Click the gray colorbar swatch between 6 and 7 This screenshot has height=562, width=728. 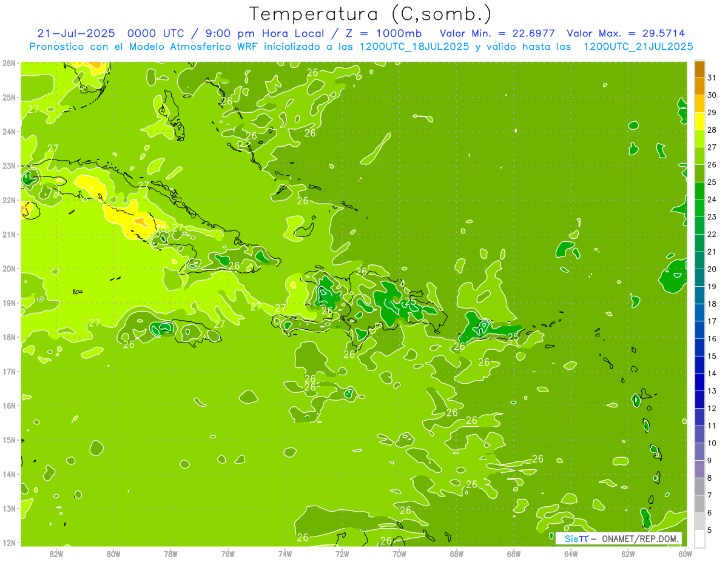coord(699,503)
